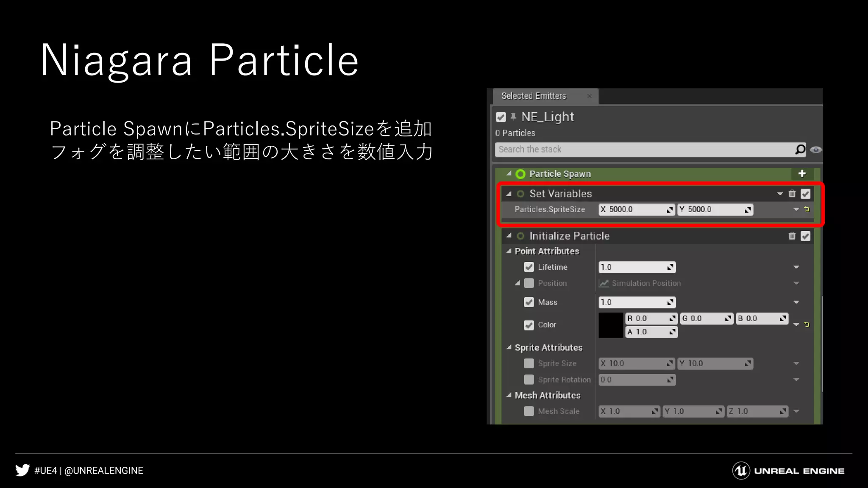
Task: Collapse Point Attributes group
Action: [509, 251]
